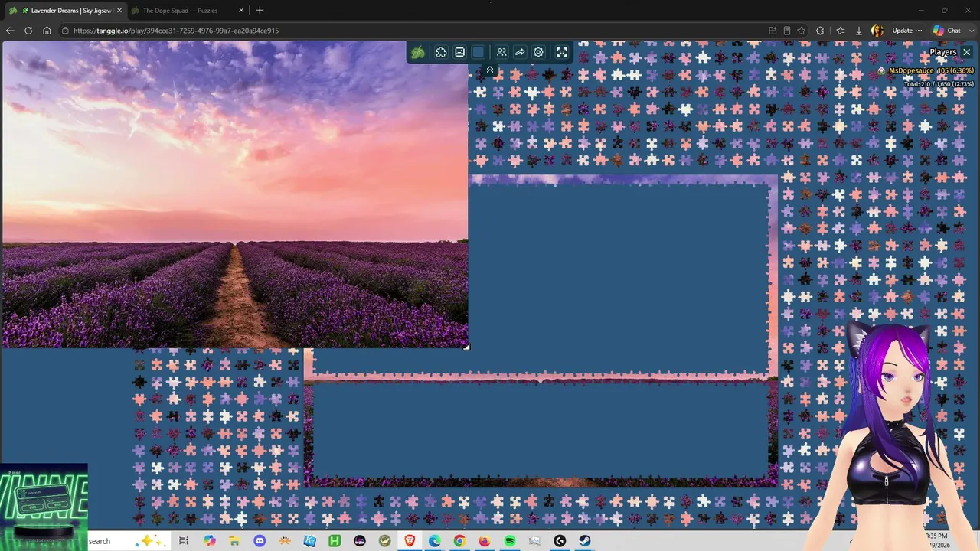Open Spotify from the taskbar
This screenshot has width=980, height=551.
coord(510,541)
